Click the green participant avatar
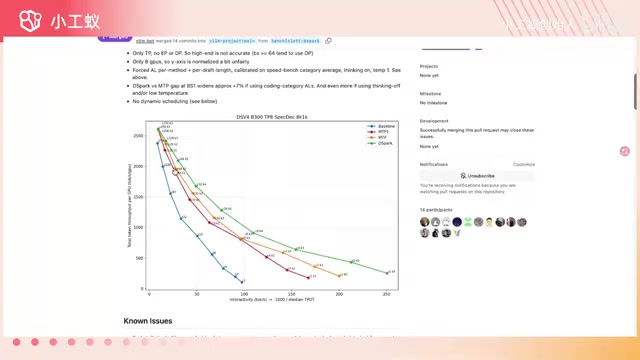 pos(468,222)
